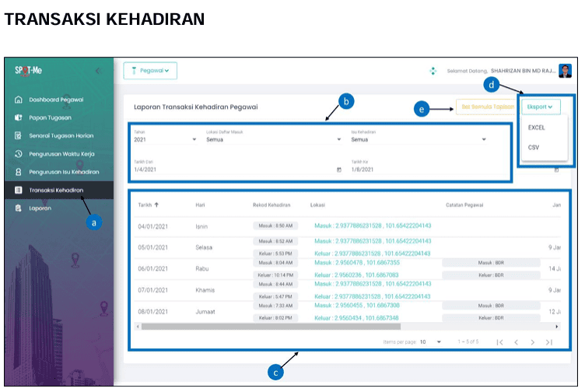Click the Pengurusan Waktu Kerja clock icon
The width and height of the screenshot is (585, 392).
click(18, 154)
